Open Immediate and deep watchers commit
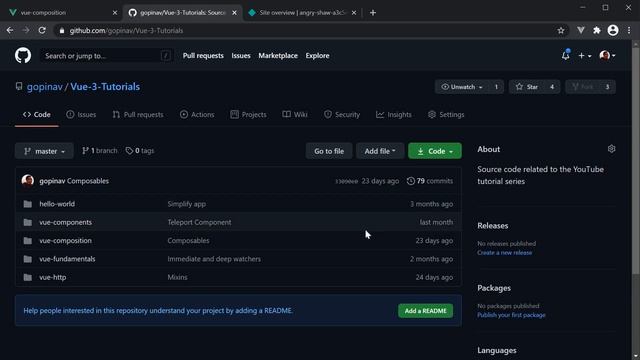640x360 pixels. click(x=214, y=259)
